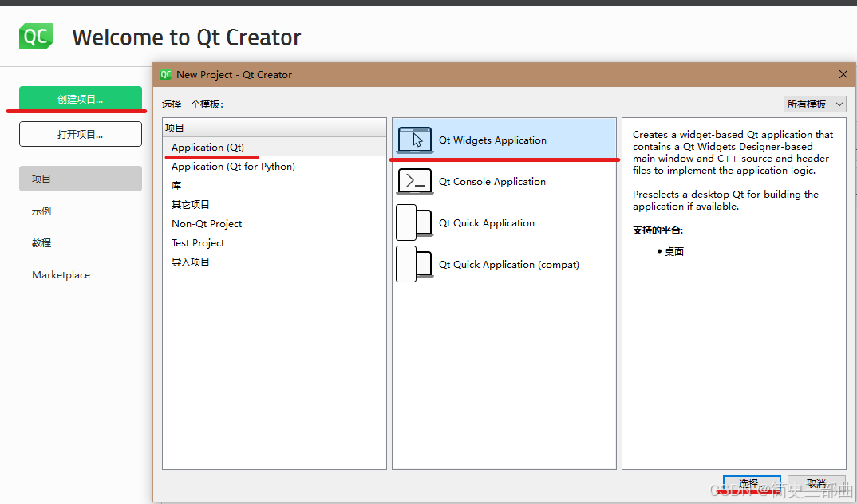
Task: Switch to the 教程 sidebar tab
Action: (x=41, y=242)
